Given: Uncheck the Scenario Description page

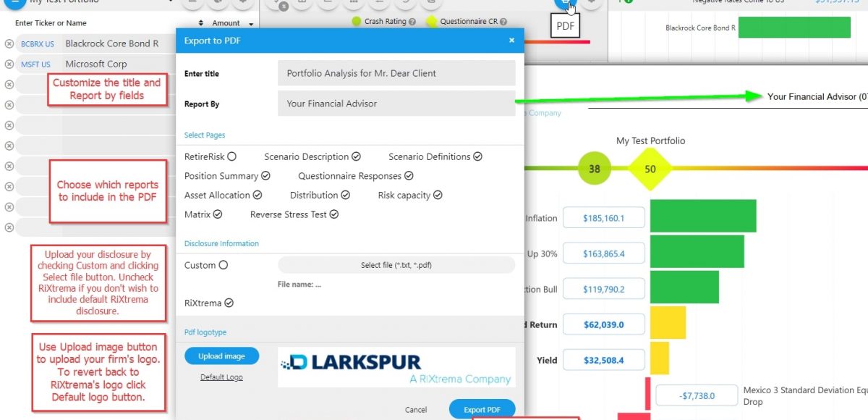Looking at the screenshot, I should [356, 156].
